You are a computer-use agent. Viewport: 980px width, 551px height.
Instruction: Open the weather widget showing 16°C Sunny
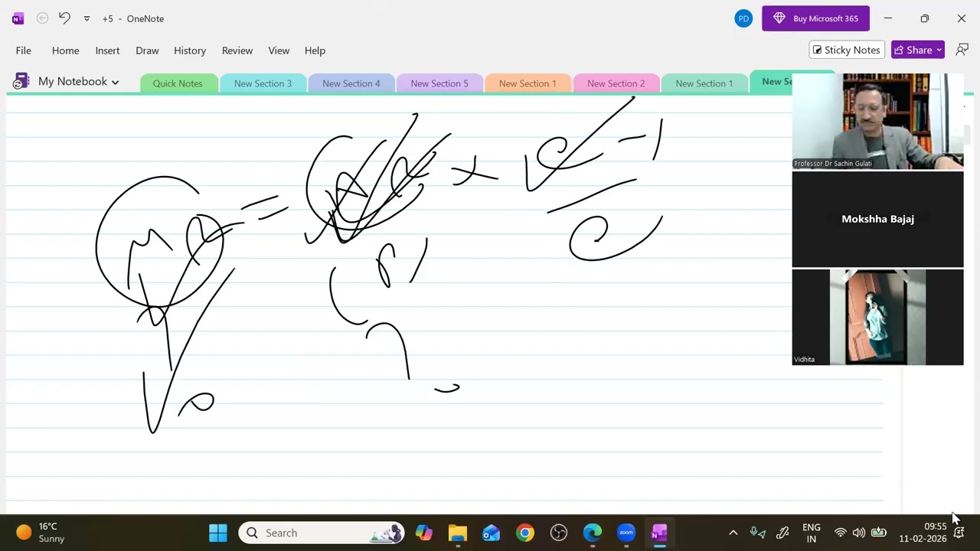[41, 533]
